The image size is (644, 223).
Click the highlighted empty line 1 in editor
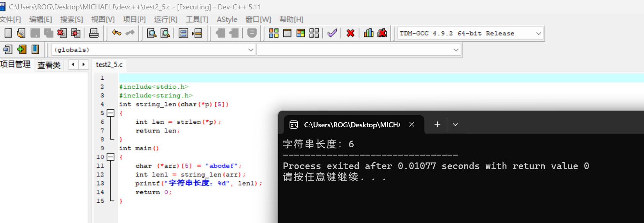pyautogui.click(x=381, y=78)
